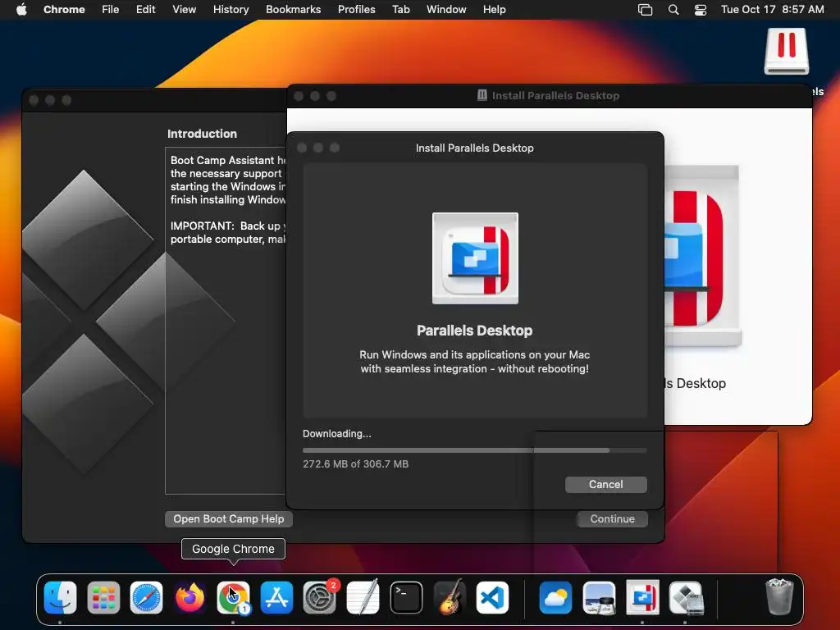Open the Profiles menu
840x630 pixels.
point(356,9)
